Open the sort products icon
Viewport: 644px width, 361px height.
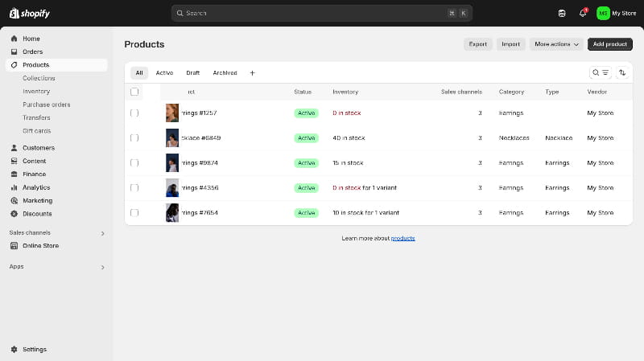[622, 72]
